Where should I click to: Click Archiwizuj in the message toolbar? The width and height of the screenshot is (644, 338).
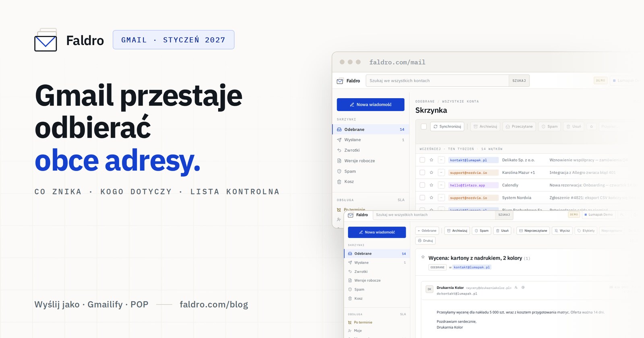point(457,231)
